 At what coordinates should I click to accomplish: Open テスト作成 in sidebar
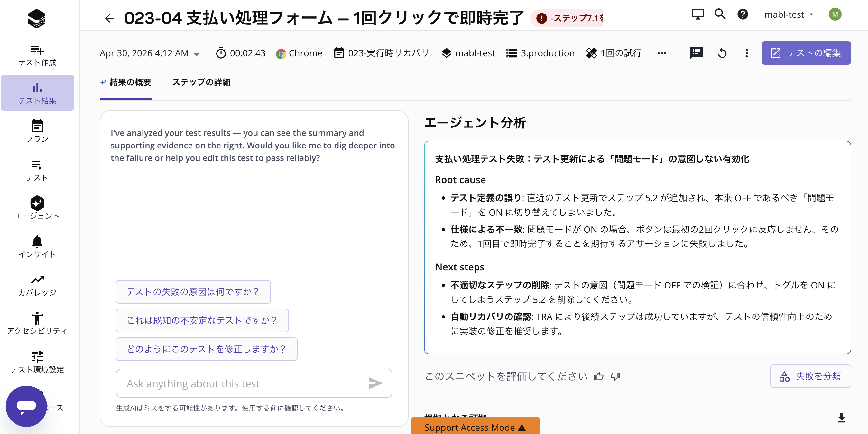point(37,55)
